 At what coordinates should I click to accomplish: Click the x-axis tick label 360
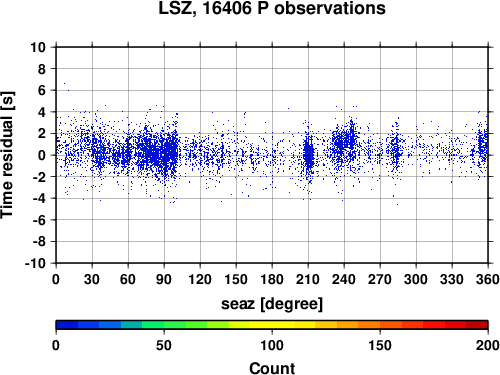coord(487,279)
